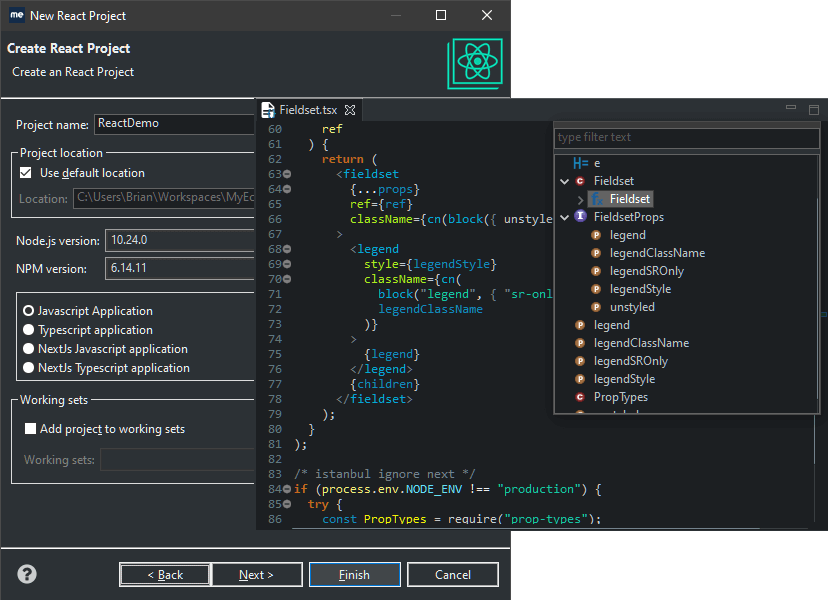Collapse the code fold at line 68

[x=287, y=249]
